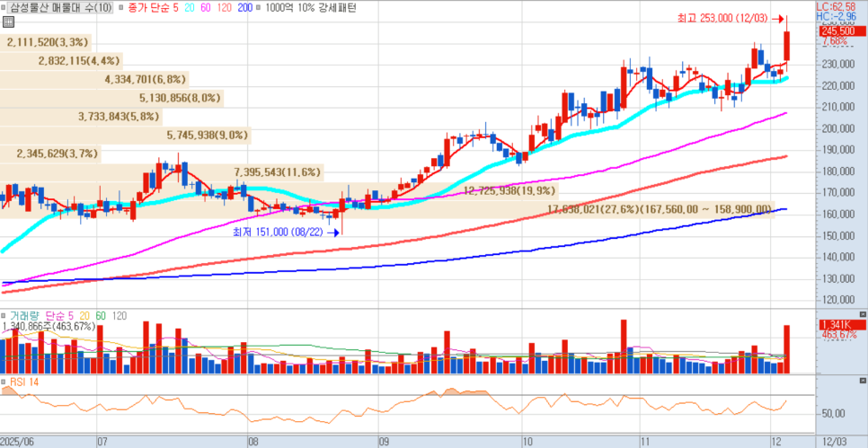Click the latest tall red candlestick on 12/03

coord(786,46)
